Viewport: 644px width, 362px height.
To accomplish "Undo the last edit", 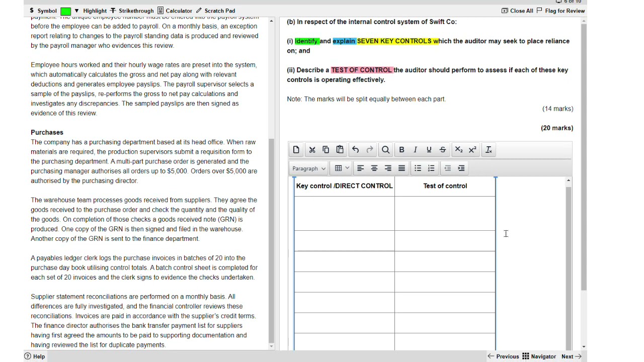I will [x=356, y=150].
